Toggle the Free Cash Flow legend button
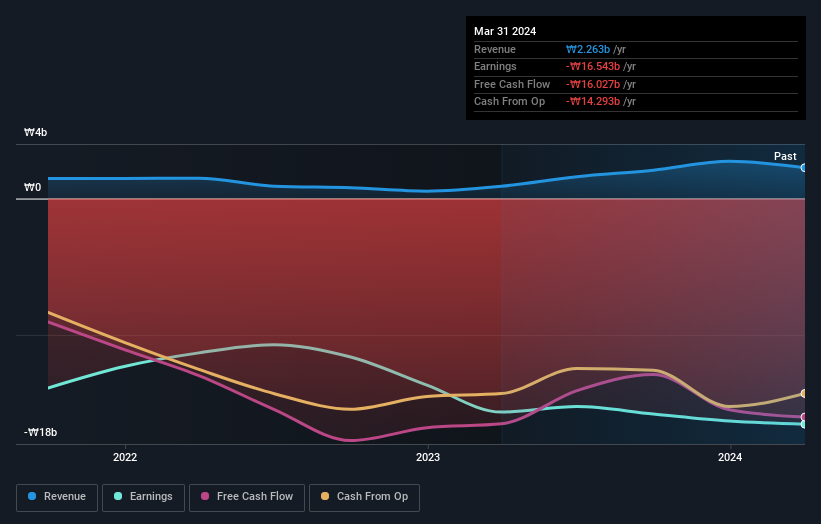This screenshot has width=821, height=524. (x=247, y=497)
